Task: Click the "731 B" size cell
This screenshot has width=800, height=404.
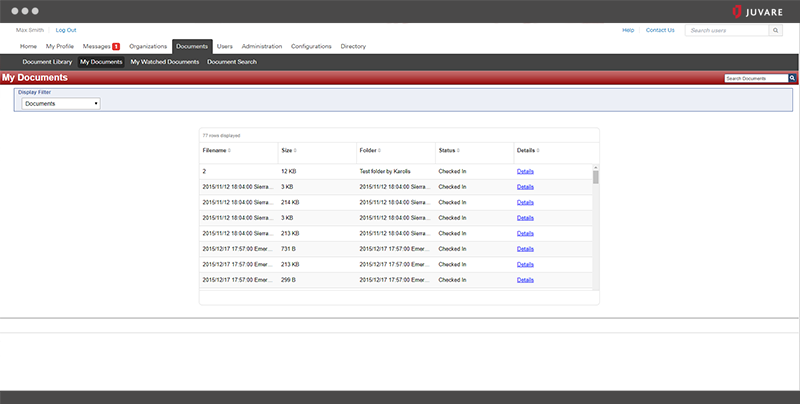Action: [x=288, y=249]
